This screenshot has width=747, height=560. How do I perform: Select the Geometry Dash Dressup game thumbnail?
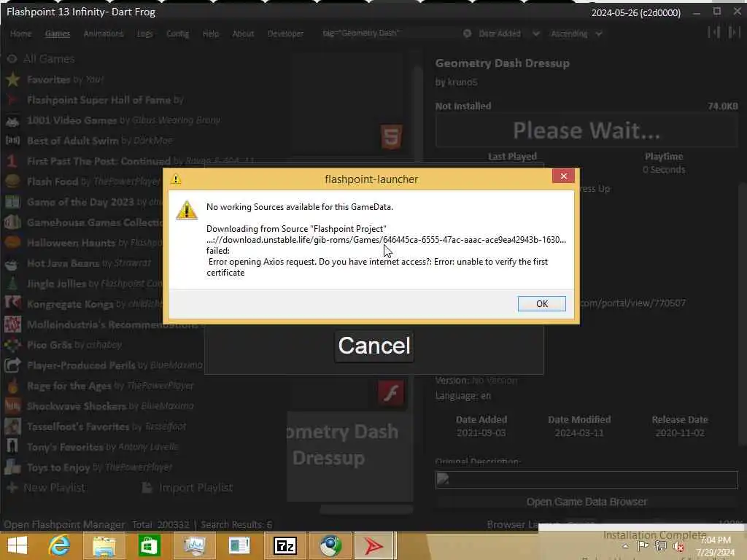pos(349,456)
